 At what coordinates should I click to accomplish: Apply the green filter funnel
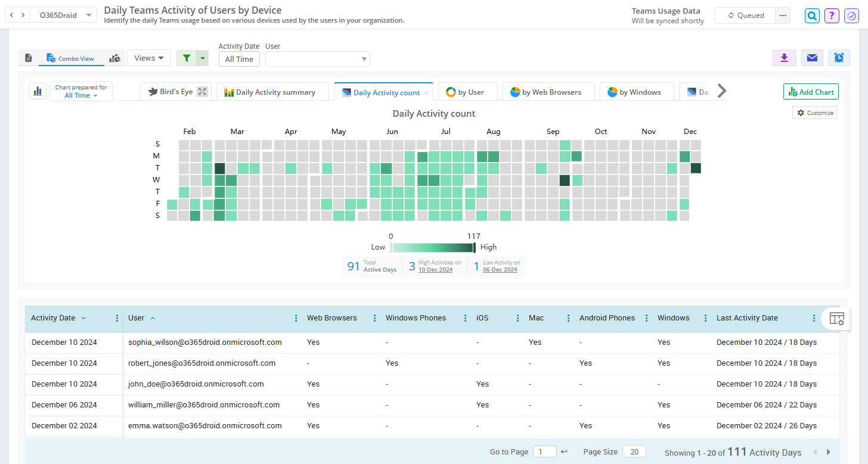pos(188,58)
